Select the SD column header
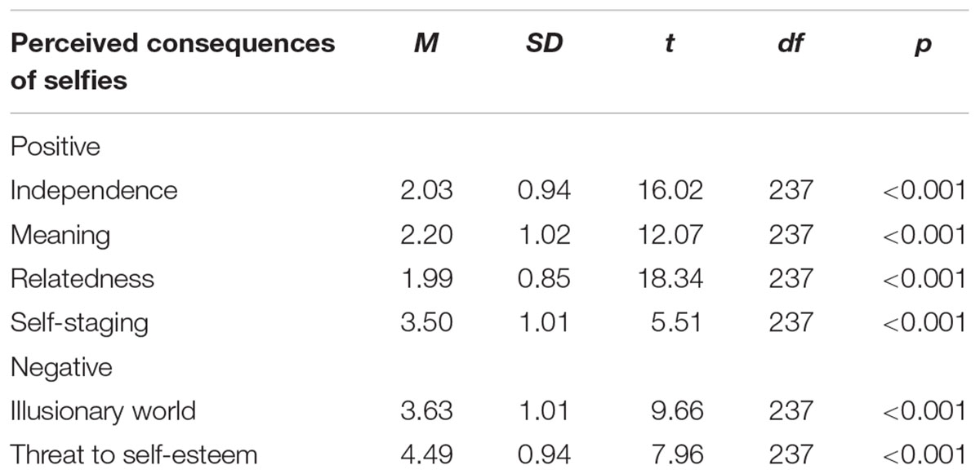This screenshot has height=474, width=980. click(x=546, y=43)
